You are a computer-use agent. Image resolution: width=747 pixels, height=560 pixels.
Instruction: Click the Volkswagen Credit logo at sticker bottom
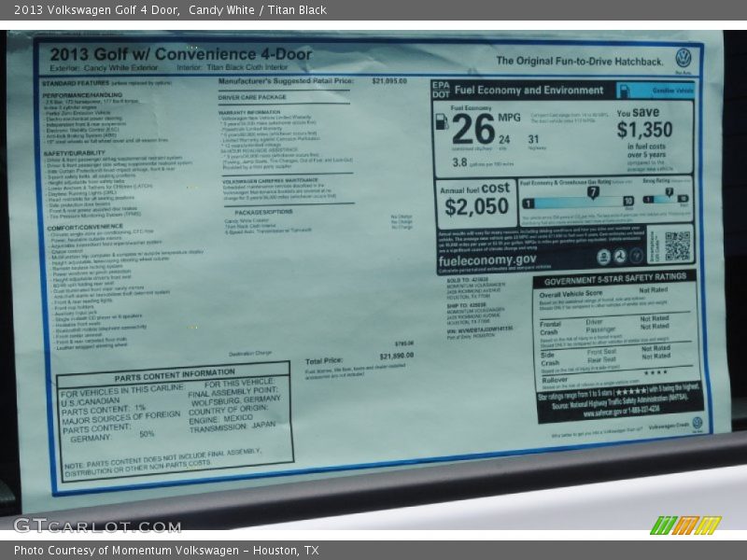tap(697, 423)
